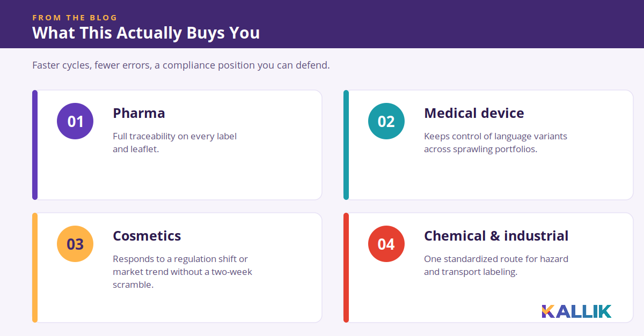Click the orange accent bar on Cosmetics card
Image resolution: width=644 pixels, height=336 pixels.
pyautogui.click(x=35, y=268)
